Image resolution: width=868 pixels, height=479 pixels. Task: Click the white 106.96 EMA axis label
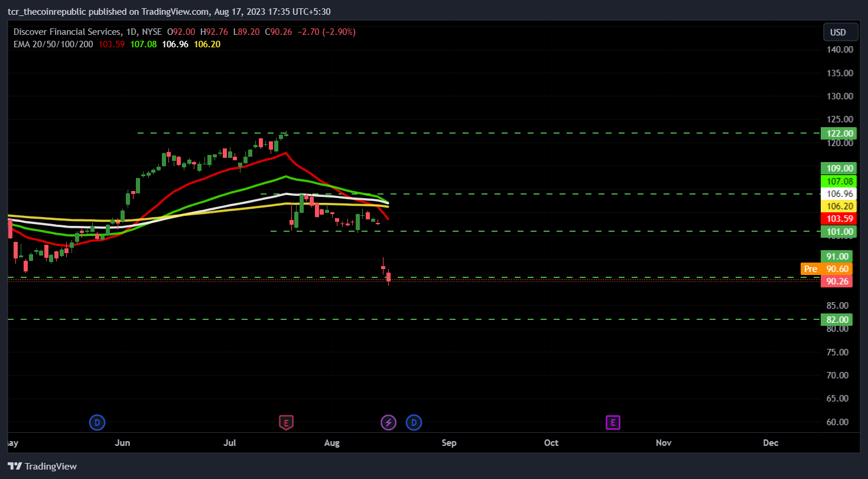(839, 193)
